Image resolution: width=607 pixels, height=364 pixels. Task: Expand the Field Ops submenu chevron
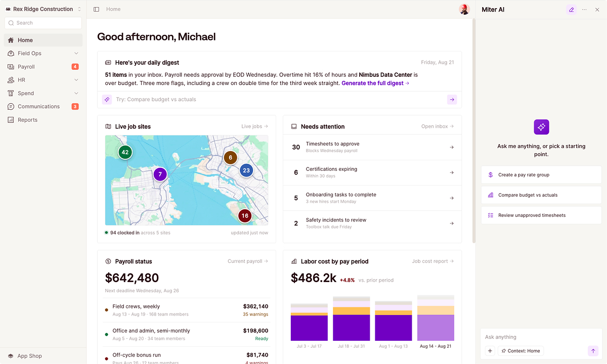point(76,53)
